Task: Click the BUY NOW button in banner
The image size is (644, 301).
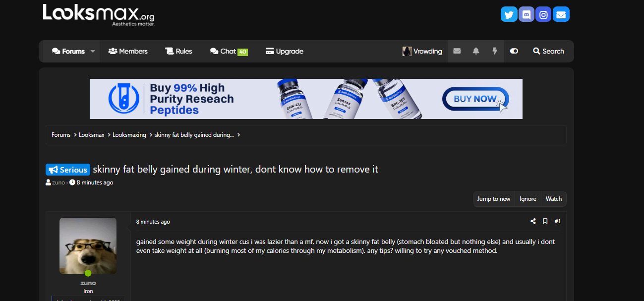Action: (475, 99)
